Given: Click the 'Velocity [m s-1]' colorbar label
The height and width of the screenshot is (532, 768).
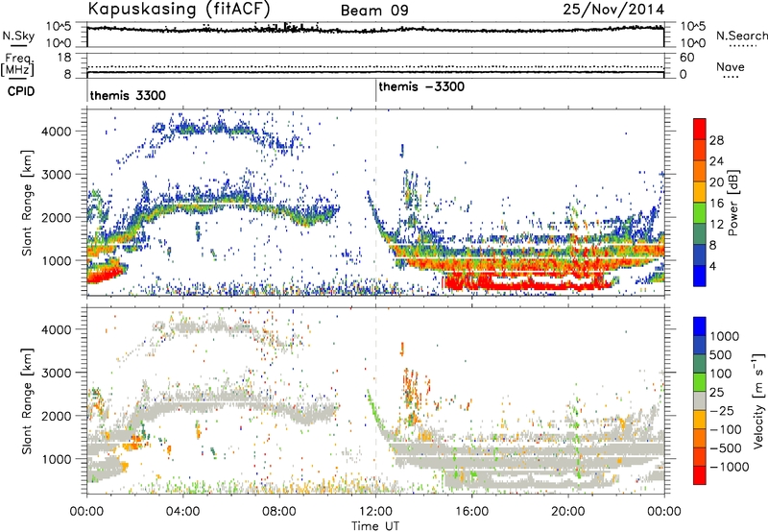Looking at the screenshot, I should [758, 400].
